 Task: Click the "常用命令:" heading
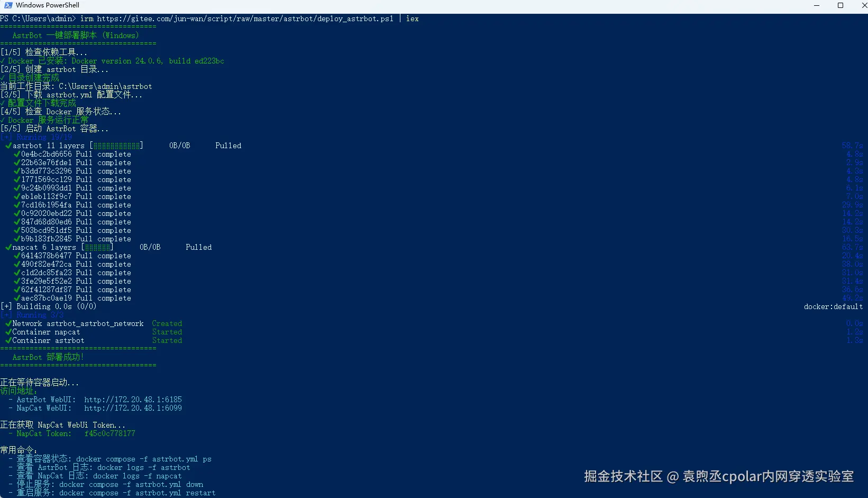coord(19,450)
